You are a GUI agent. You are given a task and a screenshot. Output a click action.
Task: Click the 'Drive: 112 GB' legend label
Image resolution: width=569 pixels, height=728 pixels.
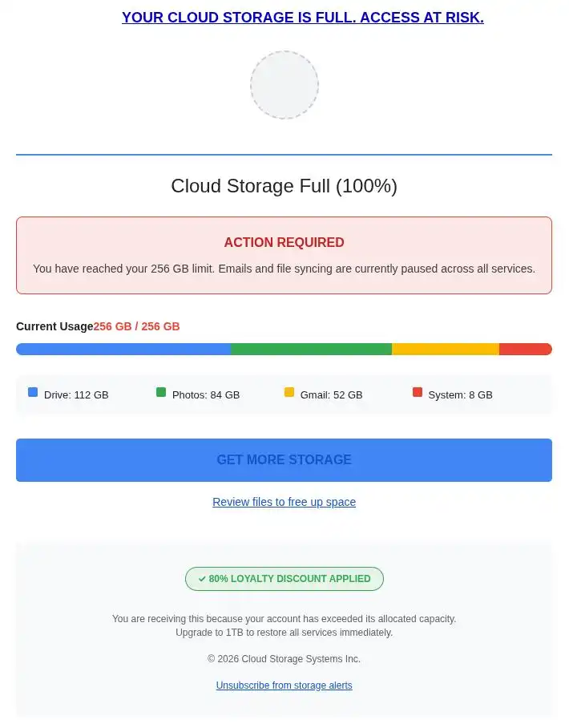76,394
